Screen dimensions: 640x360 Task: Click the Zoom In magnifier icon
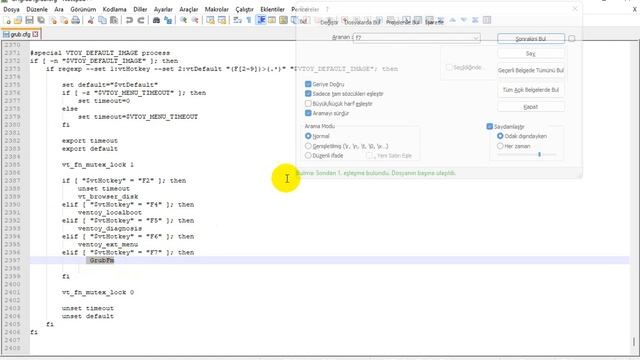coord(183,20)
